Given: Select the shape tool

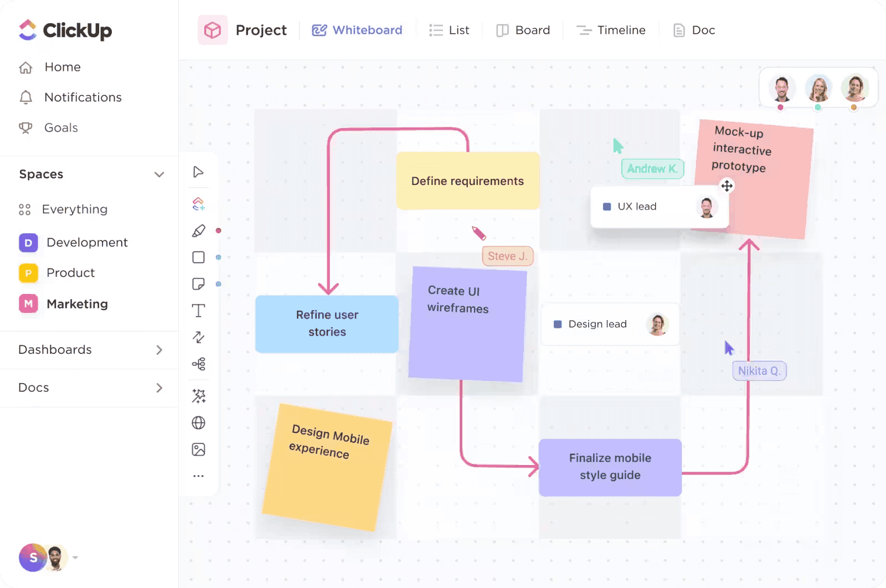Looking at the screenshot, I should pos(198,257).
